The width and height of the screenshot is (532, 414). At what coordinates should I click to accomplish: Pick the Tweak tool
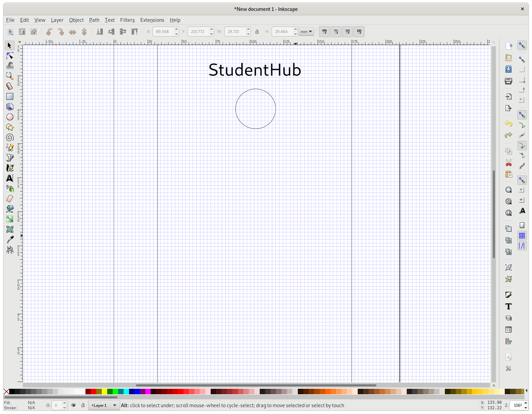click(x=10, y=66)
